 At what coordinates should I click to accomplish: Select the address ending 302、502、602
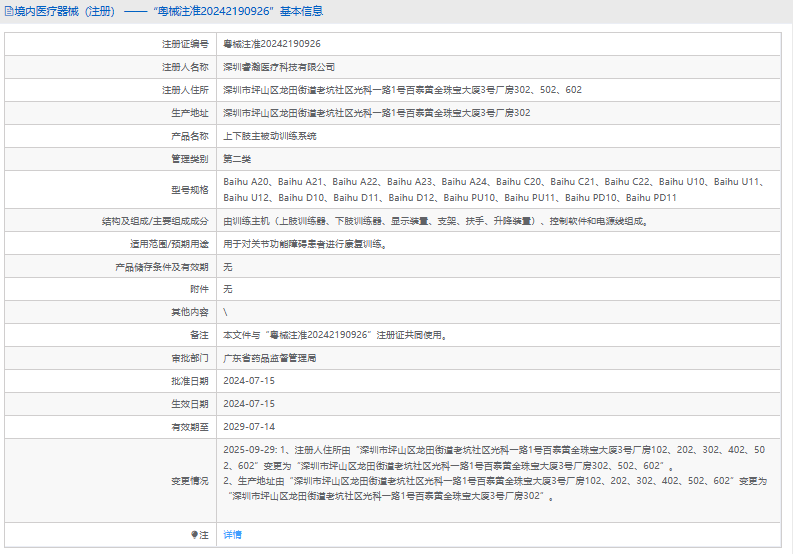(x=403, y=90)
